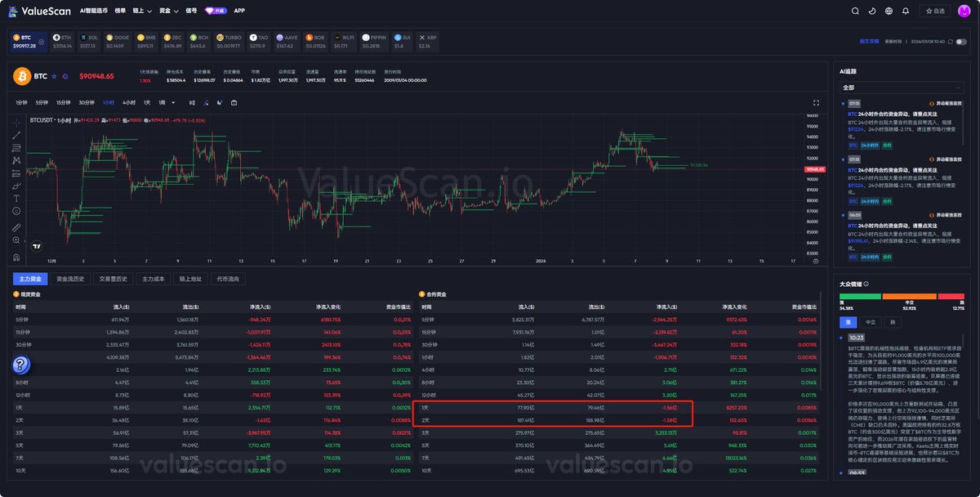Open the 榜单 menu item
980x497 pixels.
tap(120, 11)
